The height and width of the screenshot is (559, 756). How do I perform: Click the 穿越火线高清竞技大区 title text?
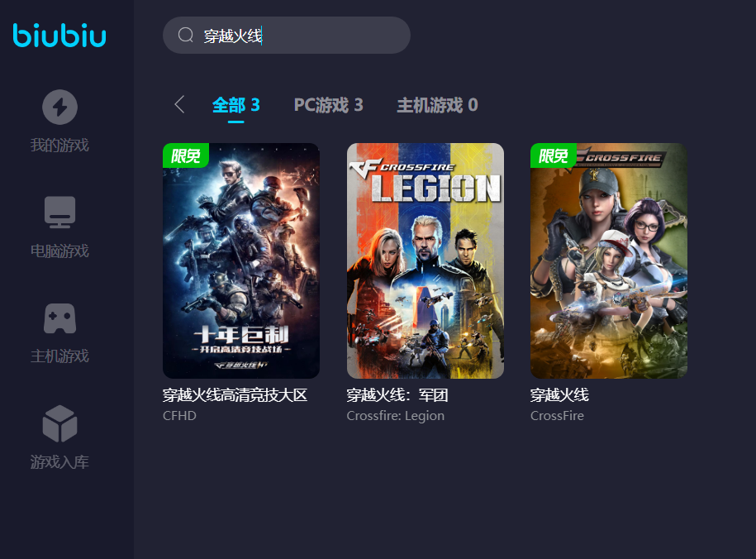pos(235,395)
